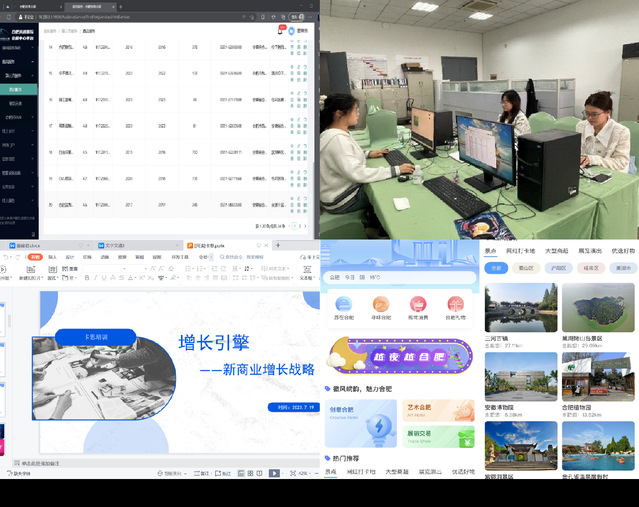Select the 全部 district filter chip

[x=496, y=268]
